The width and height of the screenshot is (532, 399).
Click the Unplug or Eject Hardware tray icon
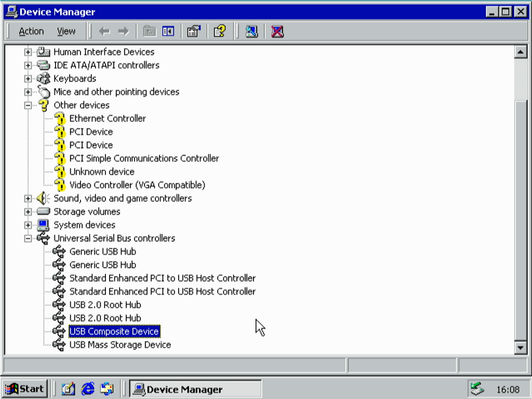[x=477, y=389]
